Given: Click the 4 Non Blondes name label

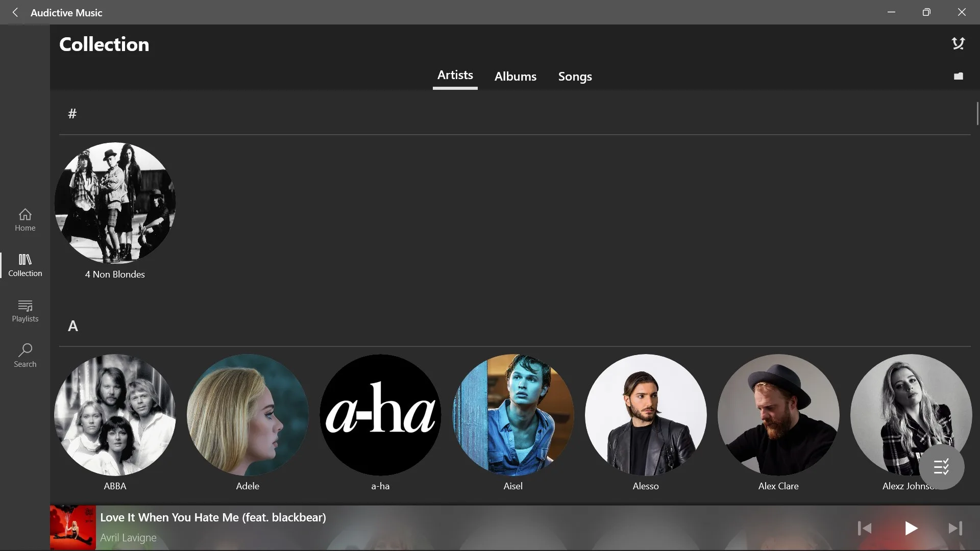Looking at the screenshot, I should click(115, 274).
